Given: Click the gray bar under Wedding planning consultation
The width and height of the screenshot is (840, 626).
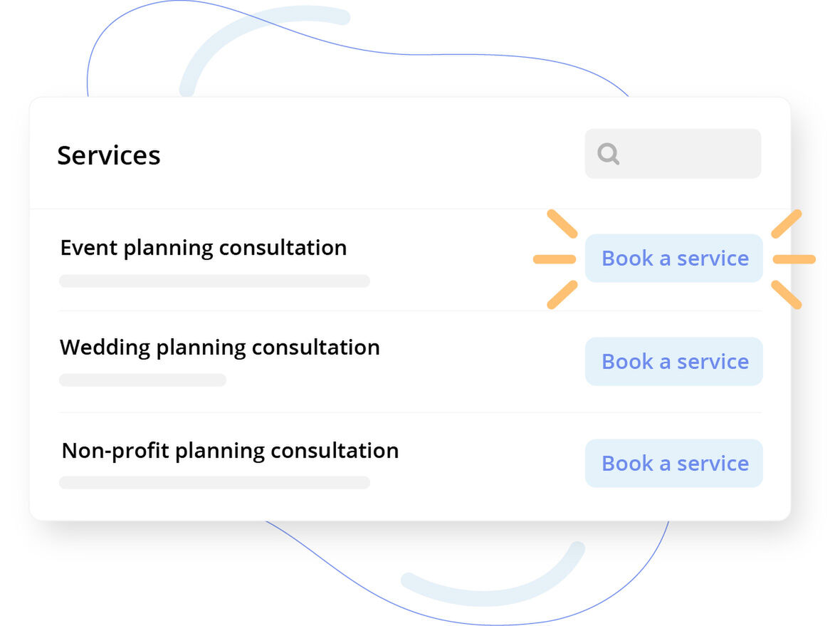Looking at the screenshot, I should click(x=142, y=380).
